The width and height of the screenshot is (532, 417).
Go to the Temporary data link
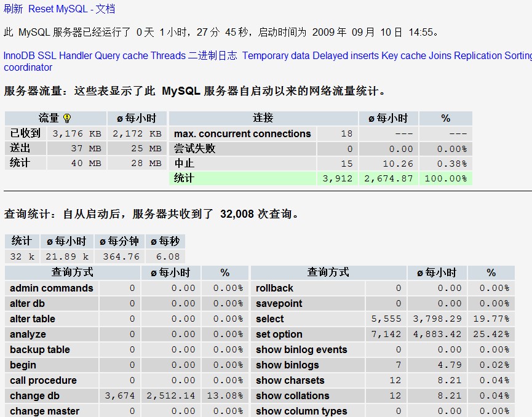276,55
